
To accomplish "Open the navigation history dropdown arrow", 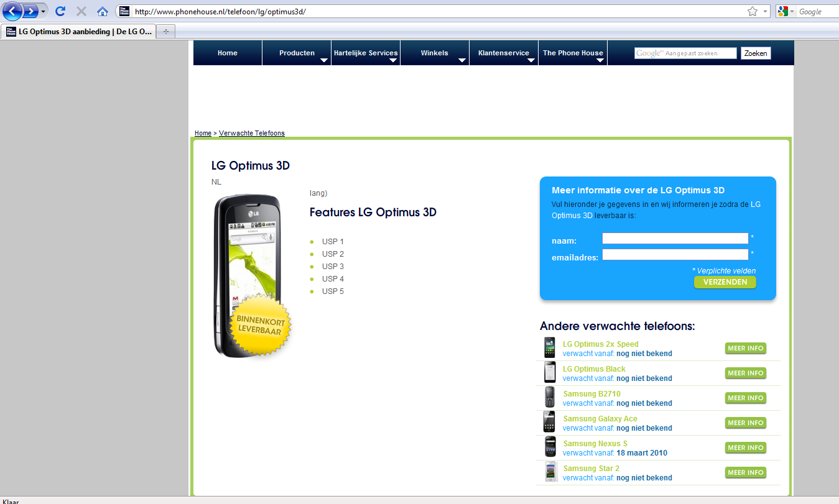I will click(44, 11).
